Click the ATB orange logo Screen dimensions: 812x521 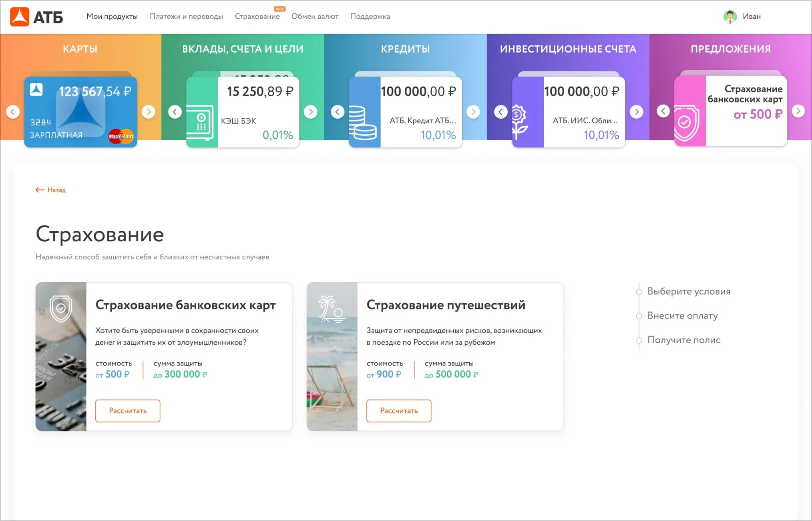tap(19, 16)
